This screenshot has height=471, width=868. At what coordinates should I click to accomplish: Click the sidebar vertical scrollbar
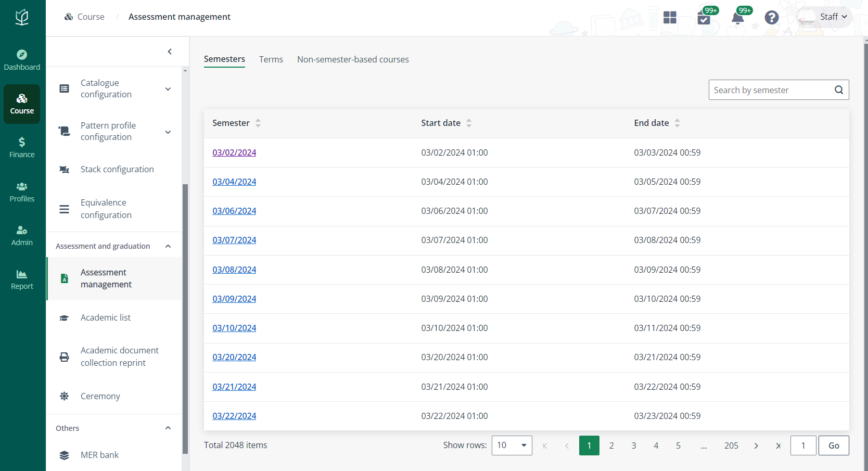point(185,319)
